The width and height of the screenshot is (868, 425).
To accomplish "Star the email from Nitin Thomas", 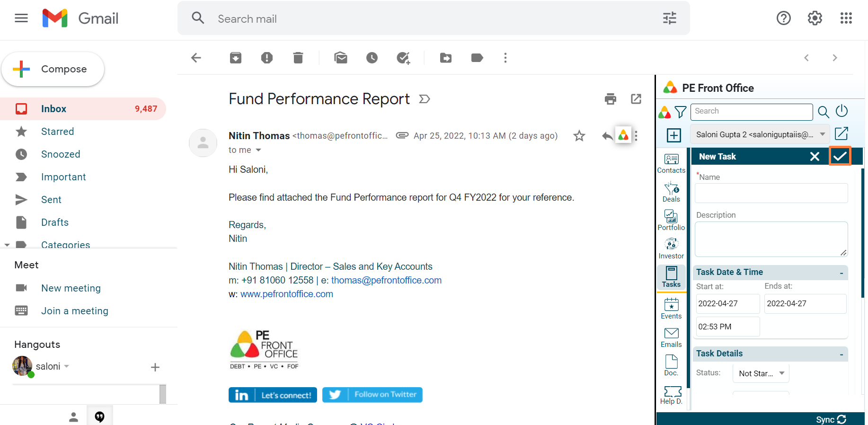I will 579,136.
